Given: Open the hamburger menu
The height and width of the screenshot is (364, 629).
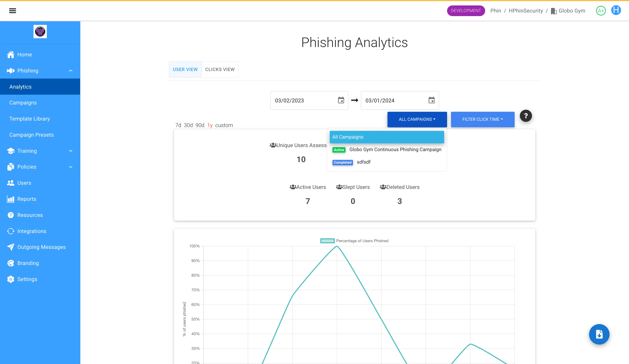Looking at the screenshot, I should pos(13,11).
